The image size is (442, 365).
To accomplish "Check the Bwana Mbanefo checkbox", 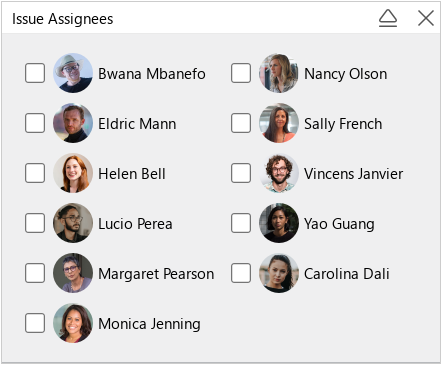I will [35, 73].
